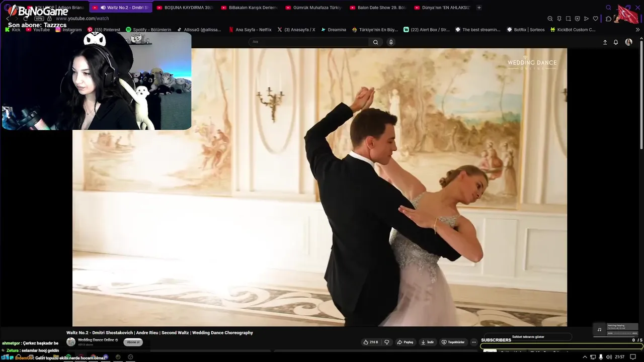Open the Ana Sayfa - Netflix bookmark

(250, 30)
